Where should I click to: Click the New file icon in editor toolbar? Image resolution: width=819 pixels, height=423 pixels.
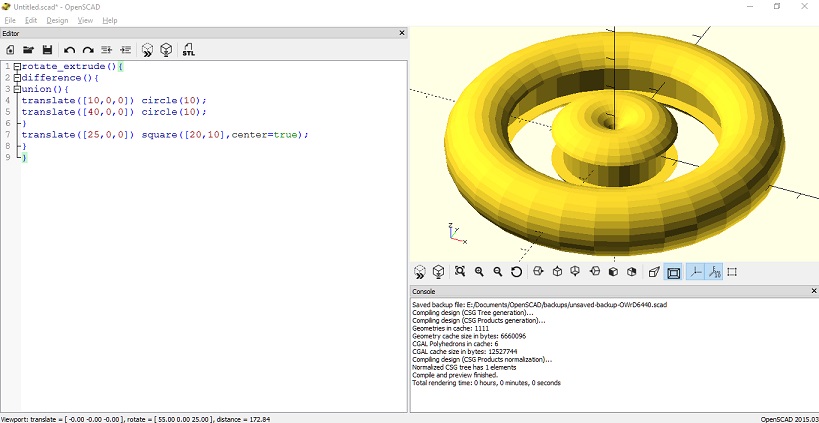point(10,50)
